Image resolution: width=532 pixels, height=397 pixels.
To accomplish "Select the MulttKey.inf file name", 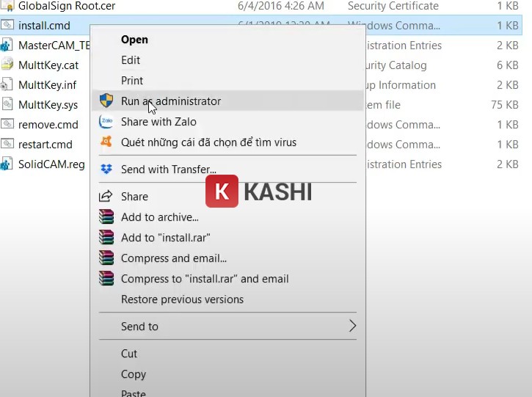I will (47, 85).
